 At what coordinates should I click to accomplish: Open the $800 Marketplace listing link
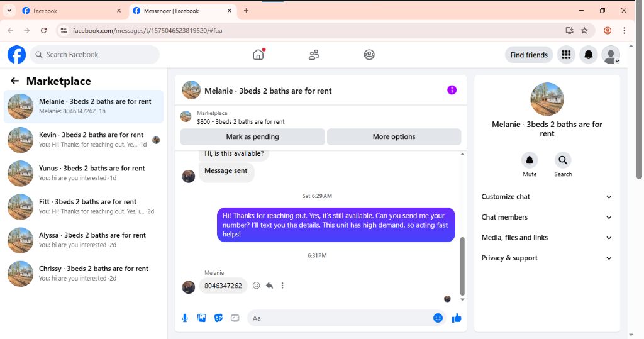[x=241, y=121]
